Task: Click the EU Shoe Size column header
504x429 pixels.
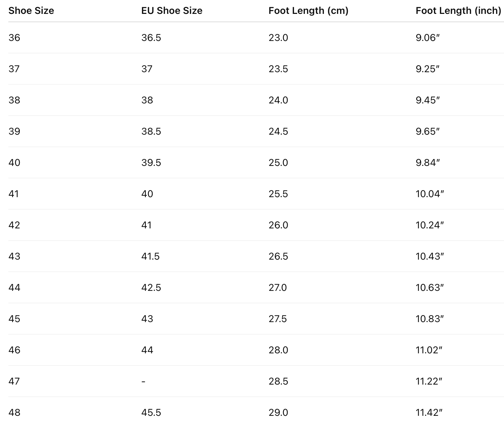Action: [x=172, y=11]
